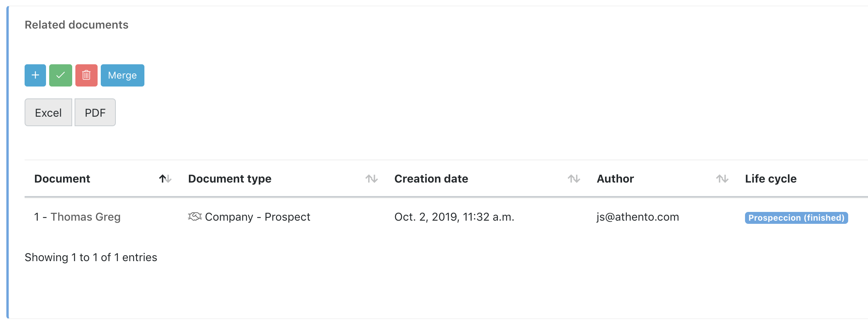
Task: Click the Prospeccion (finished) badge
Action: pyautogui.click(x=797, y=218)
